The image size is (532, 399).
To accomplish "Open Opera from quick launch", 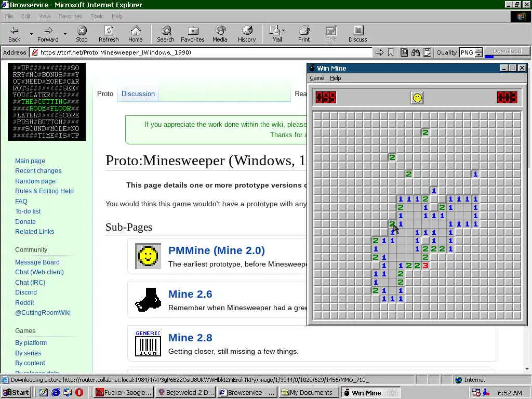I will 79,392.
